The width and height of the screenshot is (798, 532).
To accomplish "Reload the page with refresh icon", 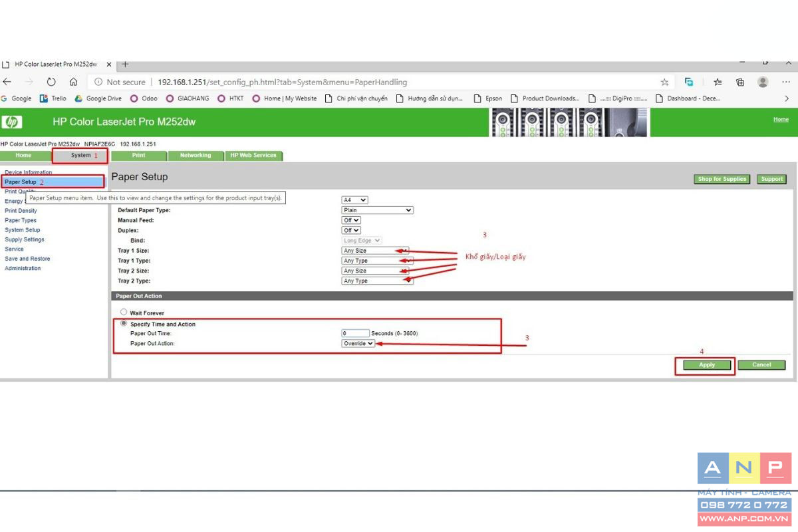I will 51,82.
